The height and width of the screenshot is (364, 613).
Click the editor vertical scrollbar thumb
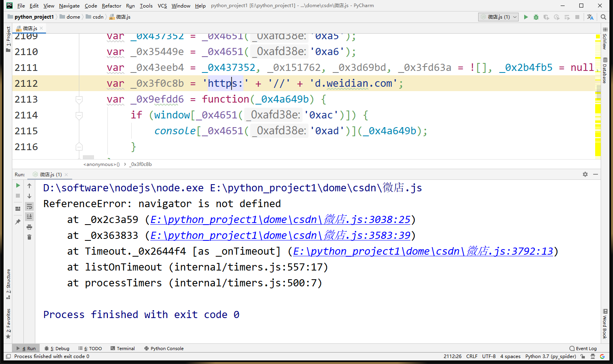pos(598,92)
